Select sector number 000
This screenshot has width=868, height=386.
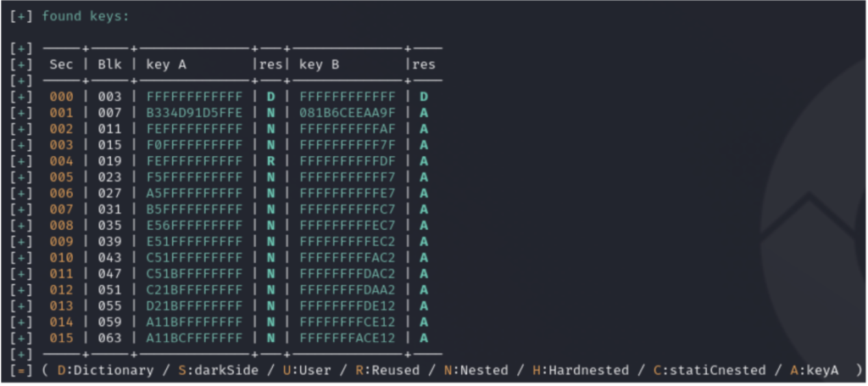click(x=61, y=97)
